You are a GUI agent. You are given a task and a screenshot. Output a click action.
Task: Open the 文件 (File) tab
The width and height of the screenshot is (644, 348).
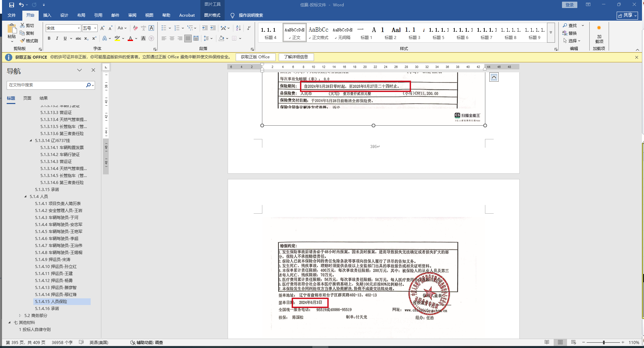point(12,15)
